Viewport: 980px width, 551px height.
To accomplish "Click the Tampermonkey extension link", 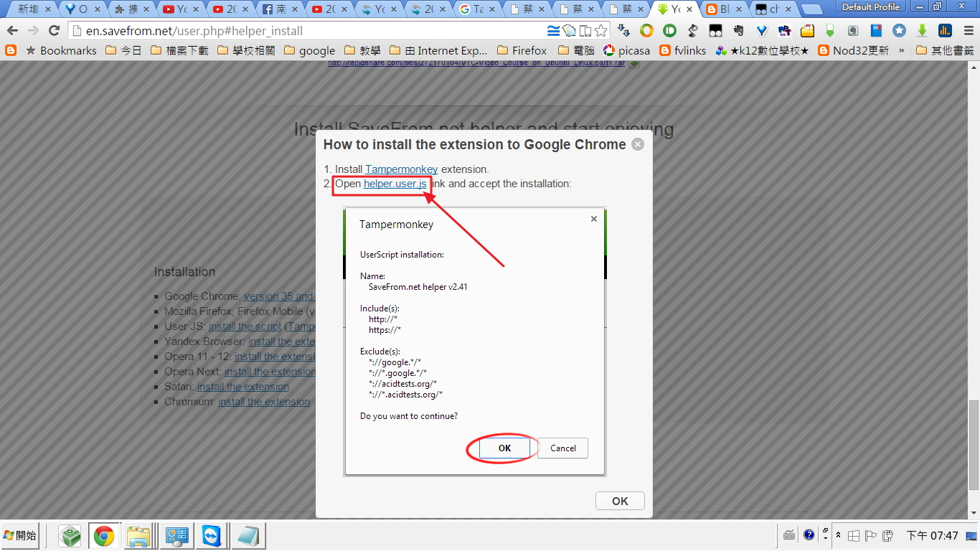I will (x=401, y=169).
